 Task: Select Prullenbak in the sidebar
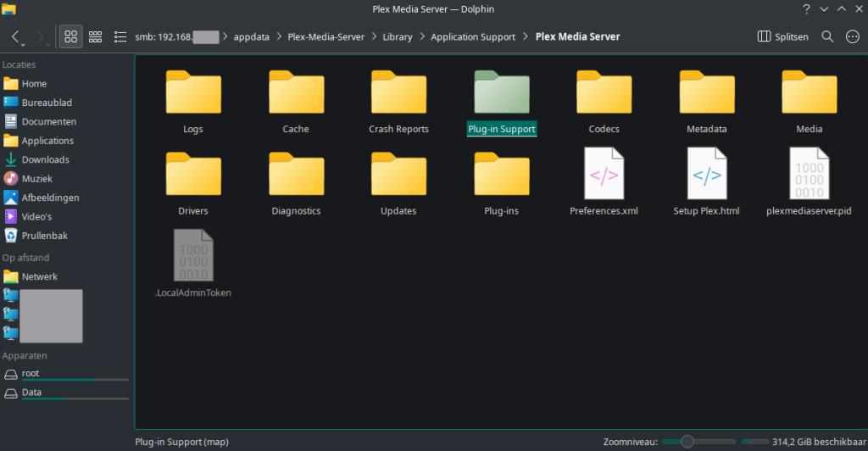(x=44, y=236)
